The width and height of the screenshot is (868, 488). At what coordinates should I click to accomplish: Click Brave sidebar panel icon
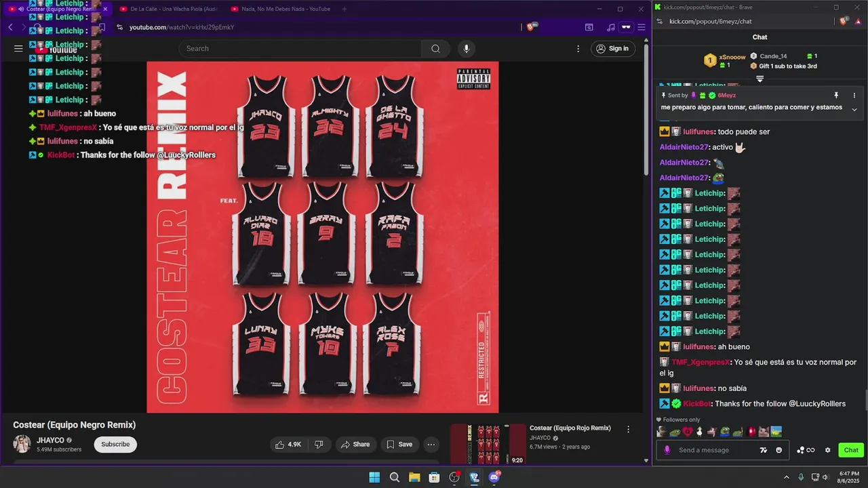pyautogui.click(x=589, y=27)
